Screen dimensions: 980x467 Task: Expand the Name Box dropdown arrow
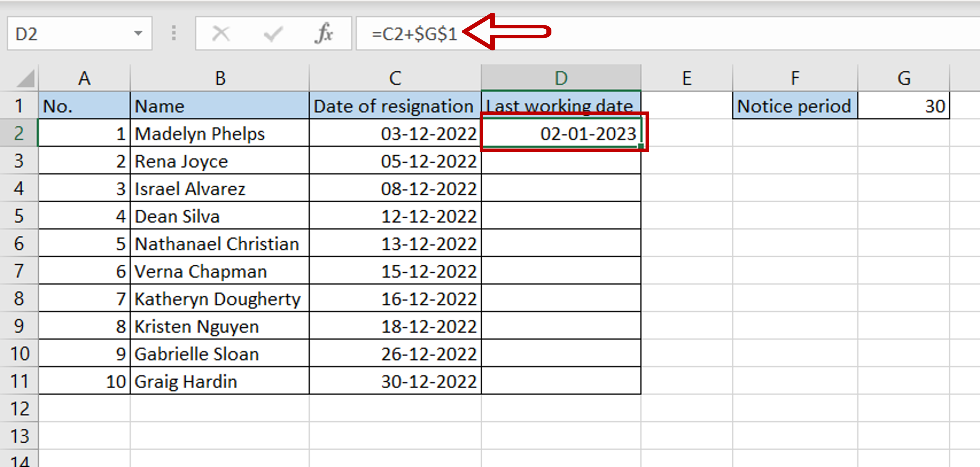(x=138, y=33)
